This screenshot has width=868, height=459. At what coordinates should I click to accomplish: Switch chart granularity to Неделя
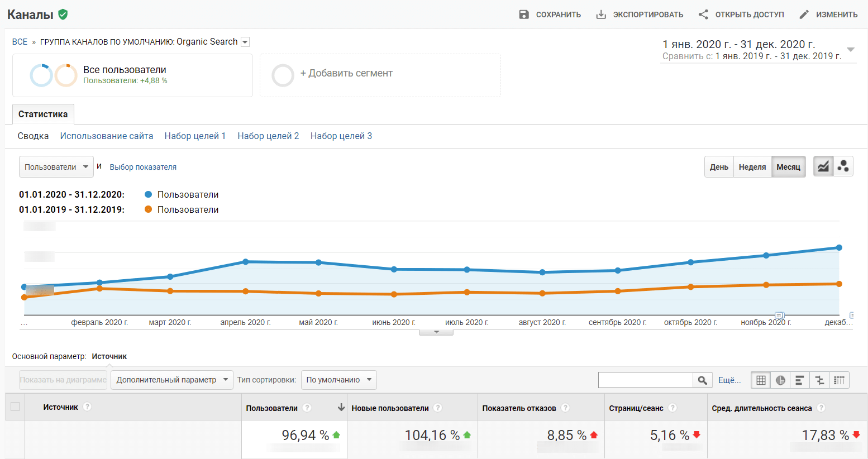pos(752,167)
